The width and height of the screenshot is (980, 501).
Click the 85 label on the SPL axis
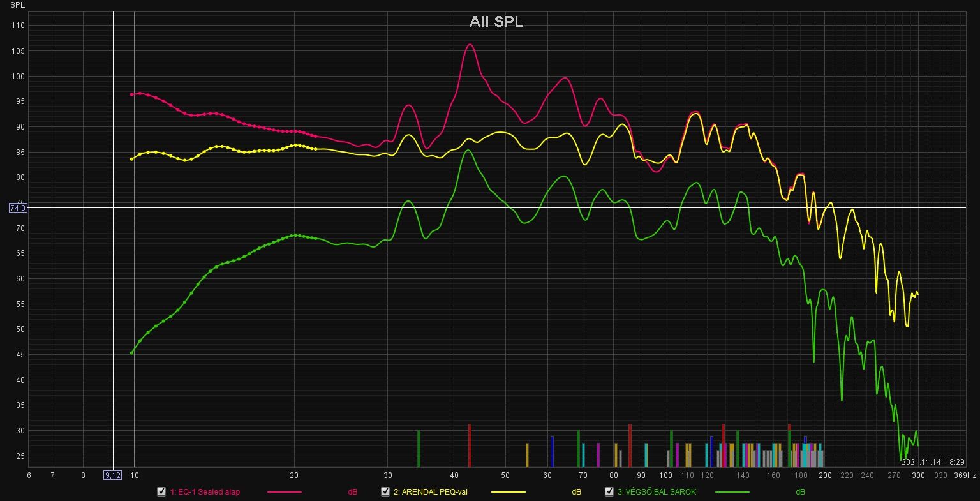(x=20, y=152)
